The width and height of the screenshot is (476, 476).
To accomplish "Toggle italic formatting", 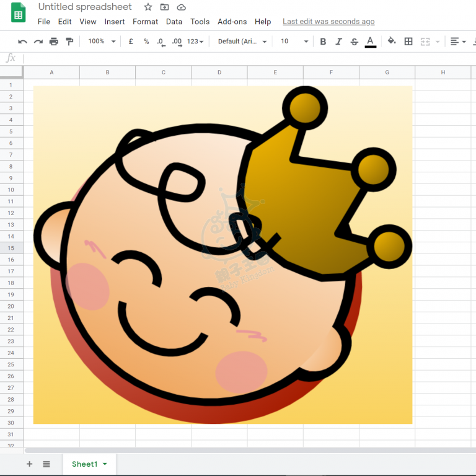I will [x=338, y=42].
